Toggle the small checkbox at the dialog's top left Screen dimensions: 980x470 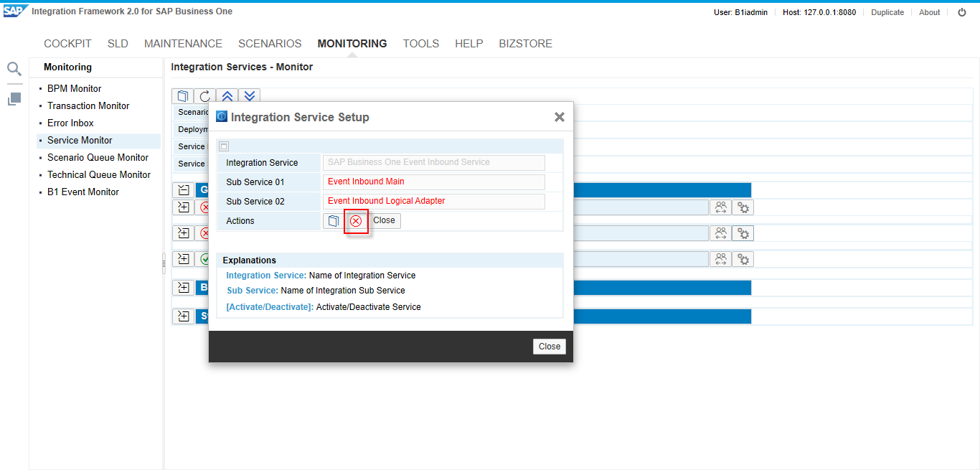click(224, 146)
